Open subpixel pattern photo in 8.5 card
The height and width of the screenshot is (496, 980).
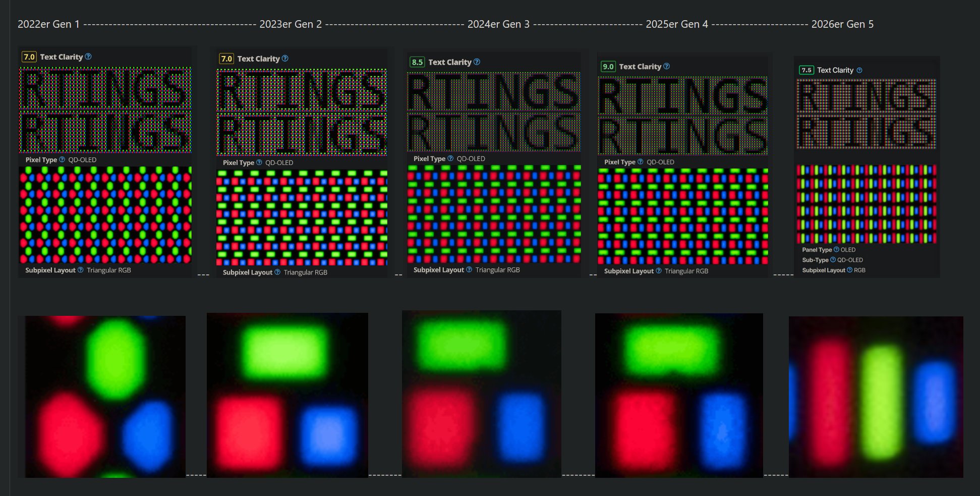494,214
